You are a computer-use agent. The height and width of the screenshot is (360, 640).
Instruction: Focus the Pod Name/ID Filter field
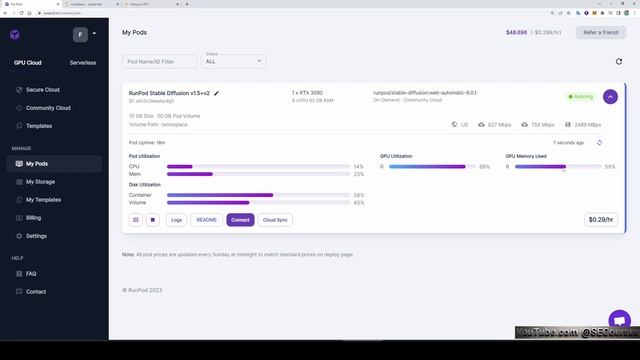(159, 62)
